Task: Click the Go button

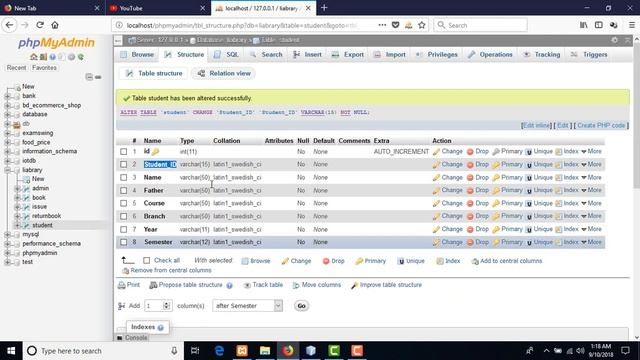Action: [301, 306]
